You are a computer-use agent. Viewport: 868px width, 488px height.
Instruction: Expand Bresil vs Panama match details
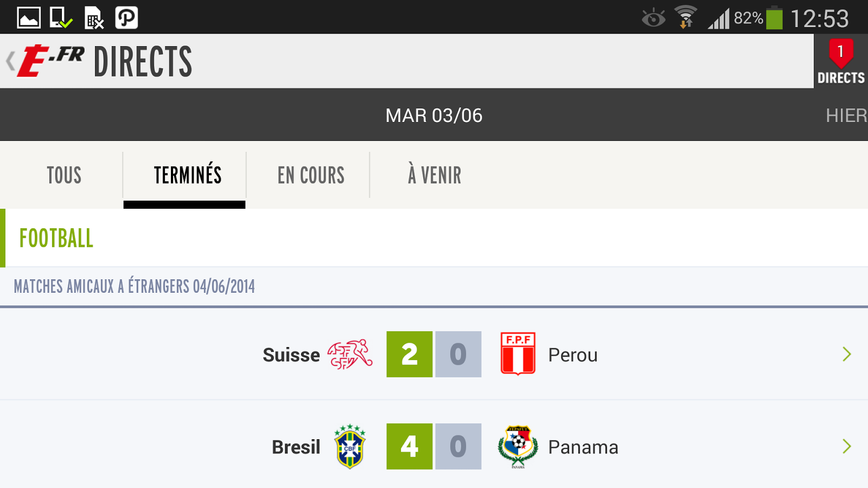point(846,447)
